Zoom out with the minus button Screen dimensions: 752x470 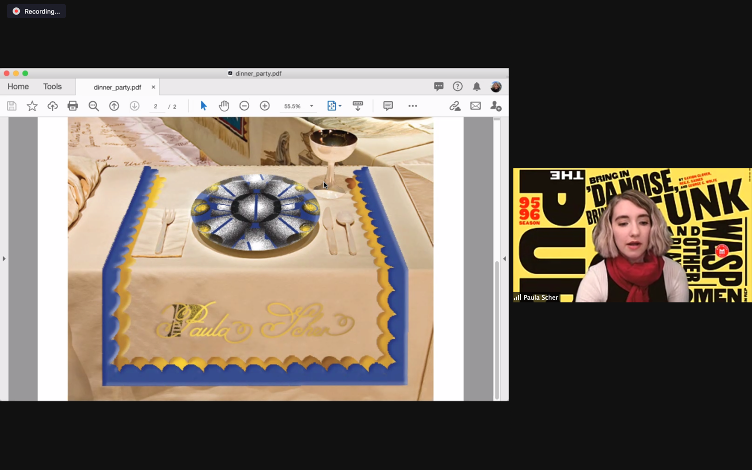(x=244, y=106)
